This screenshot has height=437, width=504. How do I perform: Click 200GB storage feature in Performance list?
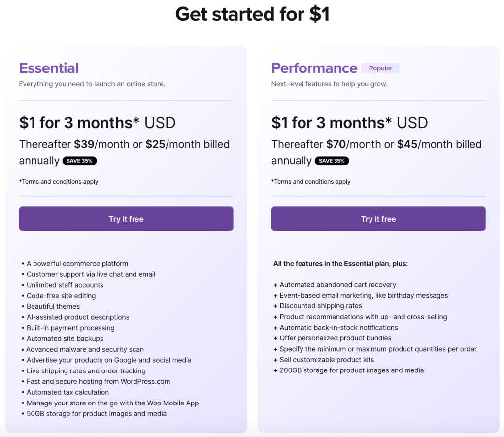351,370
